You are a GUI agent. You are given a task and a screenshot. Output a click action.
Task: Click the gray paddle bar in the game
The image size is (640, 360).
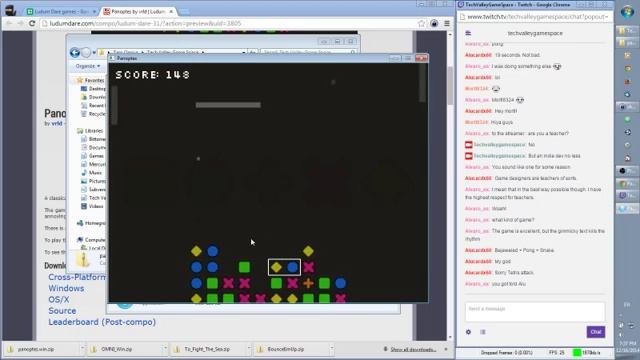pyautogui.click(x=228, y=105)
